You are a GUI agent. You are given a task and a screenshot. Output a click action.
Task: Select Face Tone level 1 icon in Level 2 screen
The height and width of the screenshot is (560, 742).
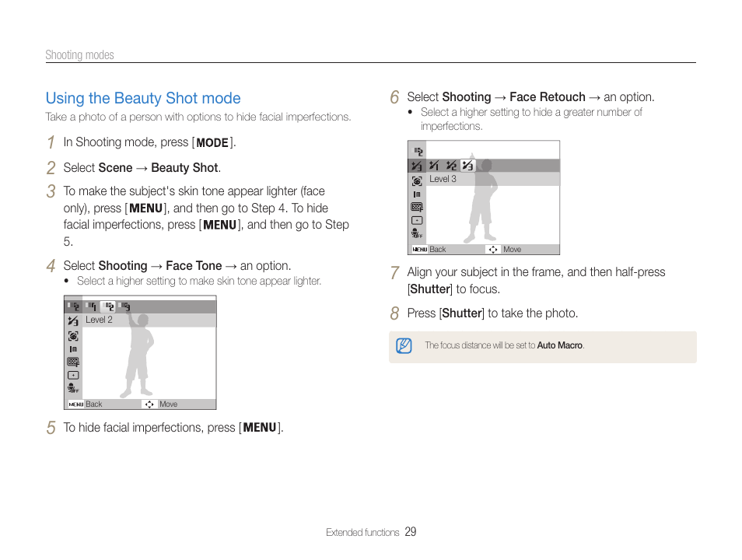(x=93, y=306)
